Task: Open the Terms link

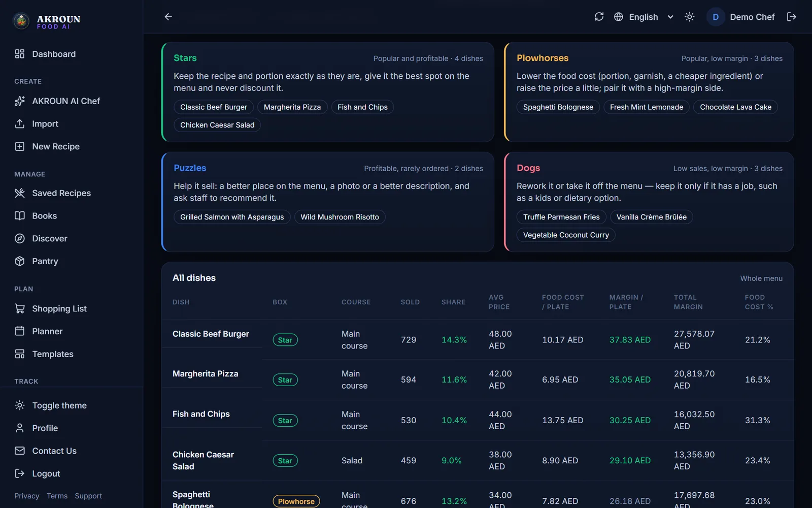Action: tap(57, 496)
